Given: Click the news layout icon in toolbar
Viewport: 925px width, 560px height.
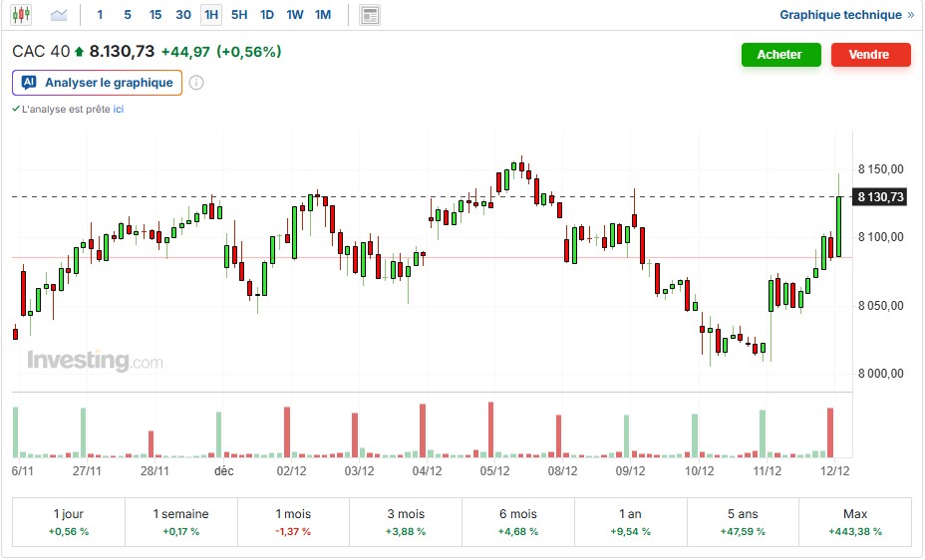Looking at the screenshot, I should click(x=370, y=15).
